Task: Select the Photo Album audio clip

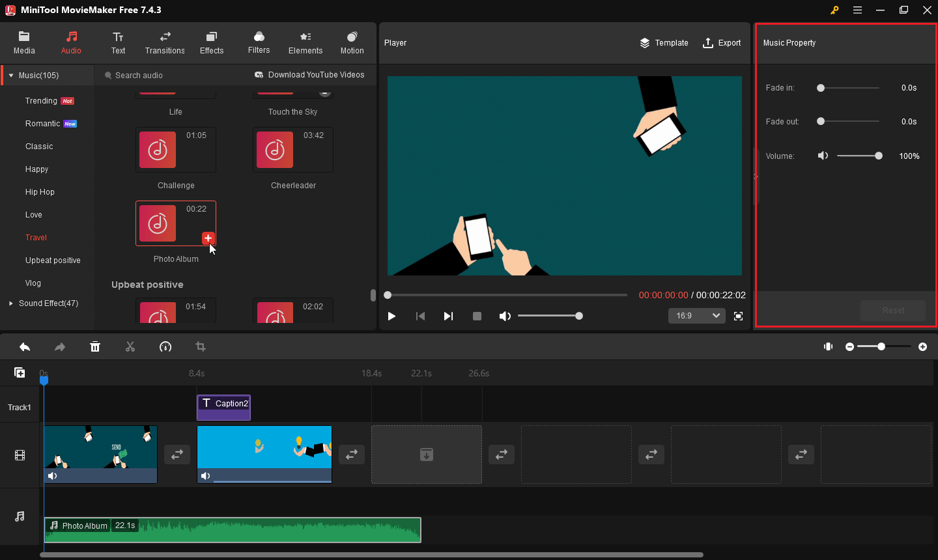Action: tap(233, 530)
